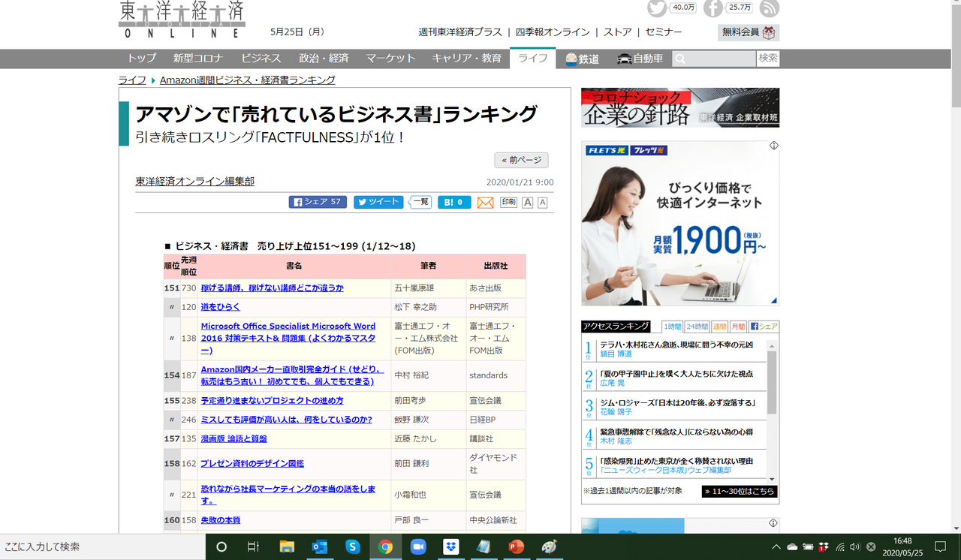Open the 鉄道 navigation tab
The image size is (961, 560).
(x=583, y=59)
